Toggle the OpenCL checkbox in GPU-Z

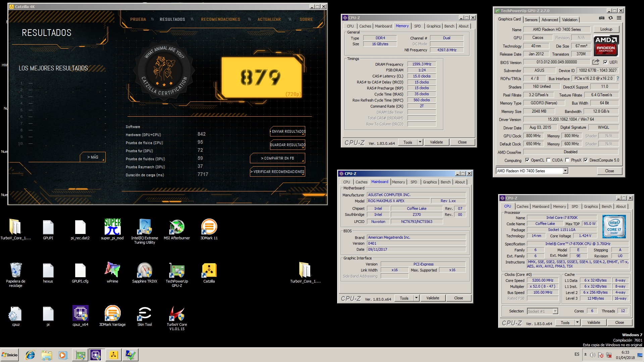[x=527, y=160]
